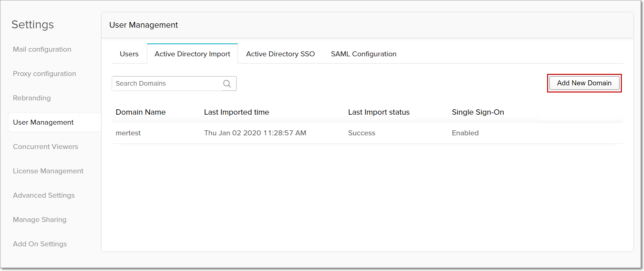Click the Enabled Single Sign-On status
The image size is (644, 271).
tap(465, 133)
